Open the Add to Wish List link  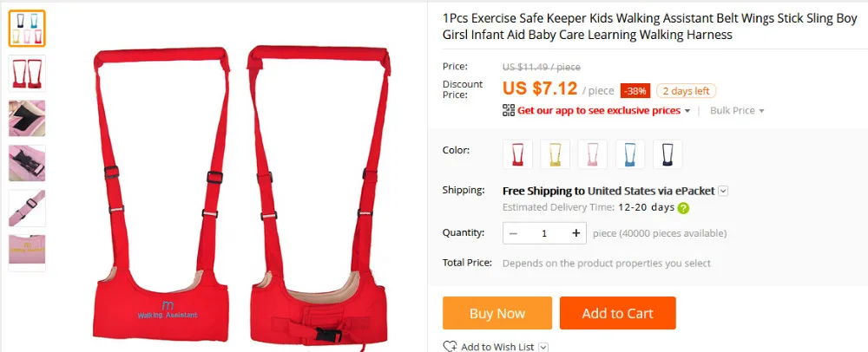point(497,347)
